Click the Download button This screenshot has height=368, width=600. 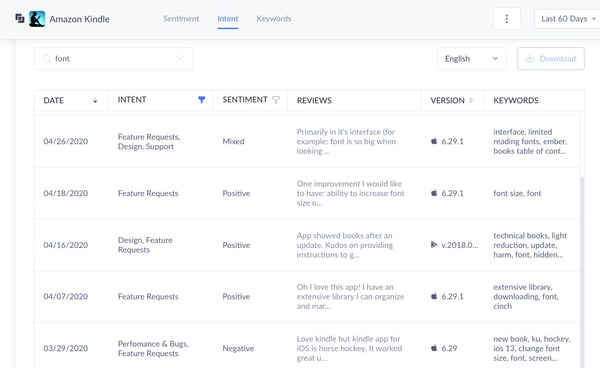551,59
